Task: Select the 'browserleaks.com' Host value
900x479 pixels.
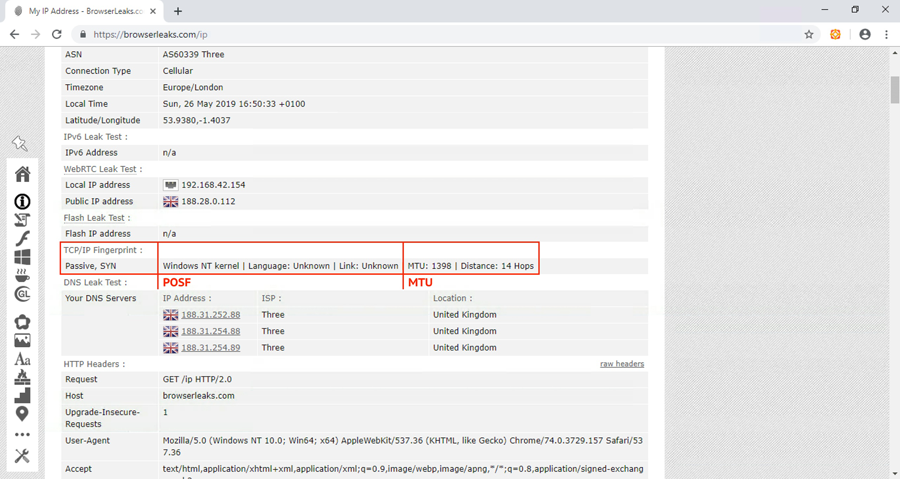Action: pos(199,396)
